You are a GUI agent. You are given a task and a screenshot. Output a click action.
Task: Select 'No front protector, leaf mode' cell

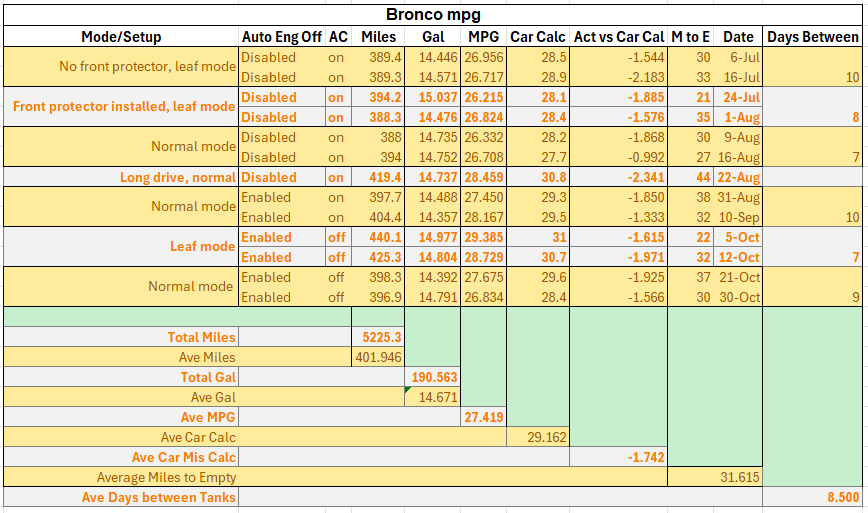click(121, 66)
